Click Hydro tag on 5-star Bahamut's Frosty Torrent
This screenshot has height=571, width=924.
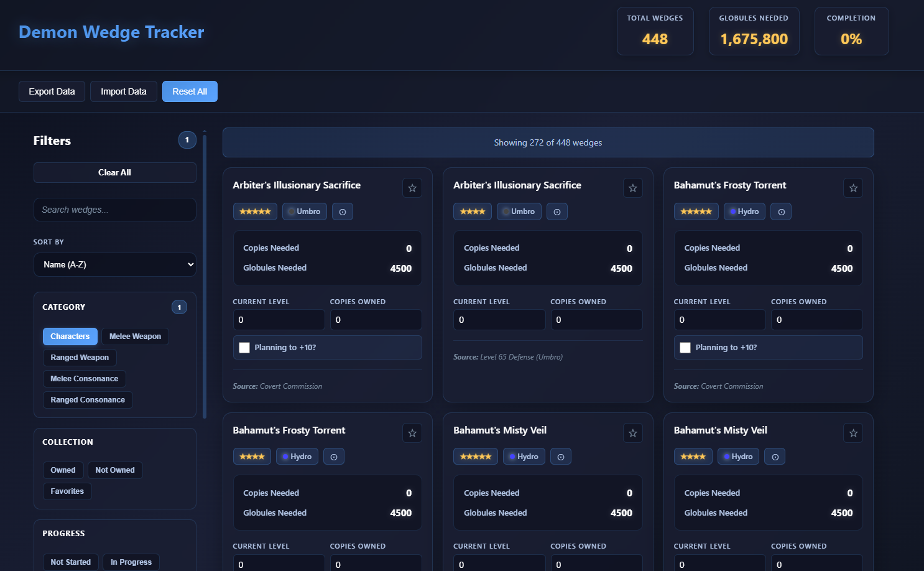(745, 211)
